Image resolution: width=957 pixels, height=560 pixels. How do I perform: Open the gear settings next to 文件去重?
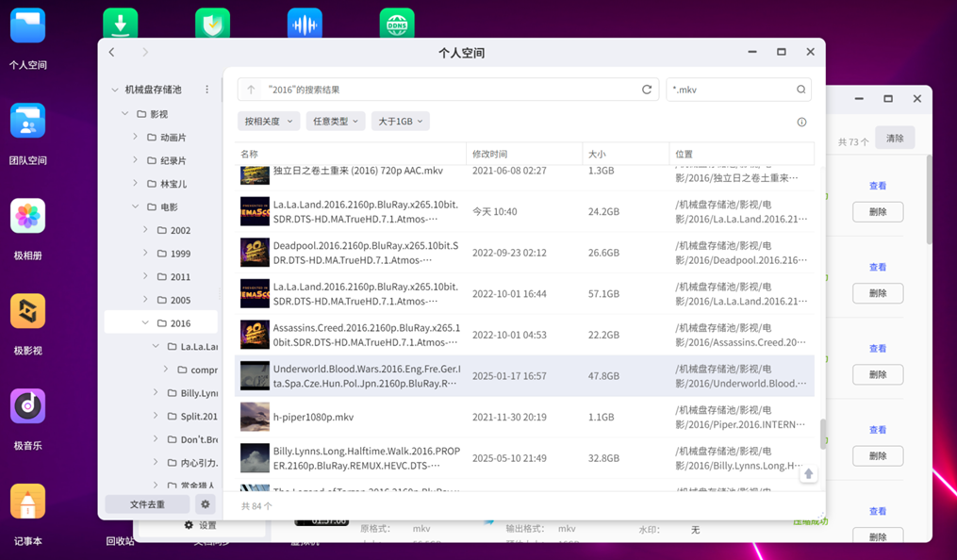(206, 504)
